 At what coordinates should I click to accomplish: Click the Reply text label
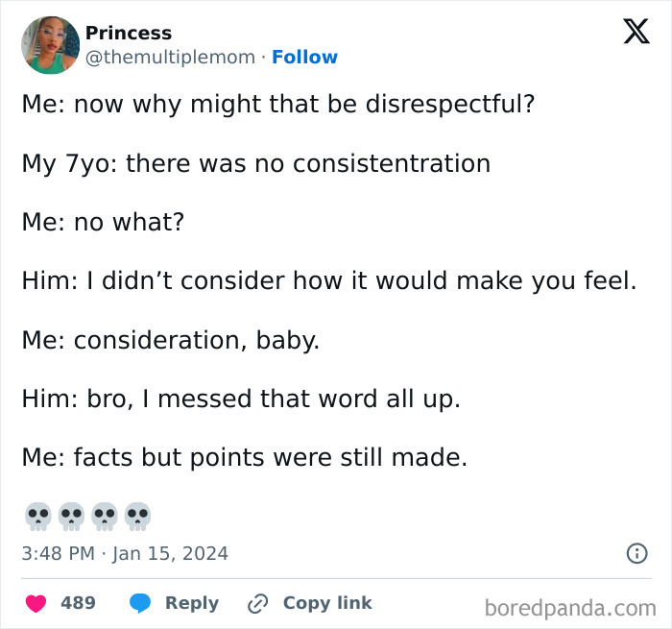[191, 603]
